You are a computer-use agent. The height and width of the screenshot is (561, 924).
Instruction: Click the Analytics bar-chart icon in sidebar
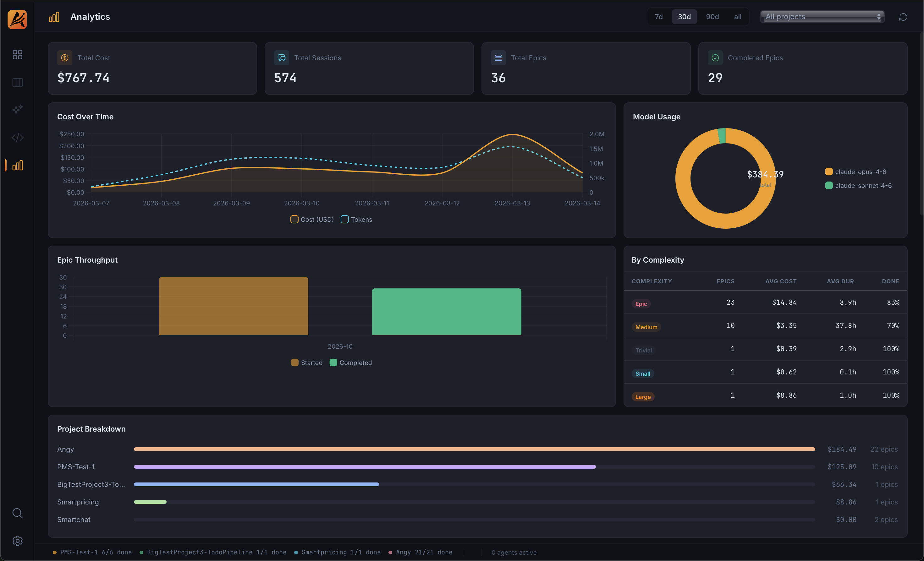click(17, 165)
